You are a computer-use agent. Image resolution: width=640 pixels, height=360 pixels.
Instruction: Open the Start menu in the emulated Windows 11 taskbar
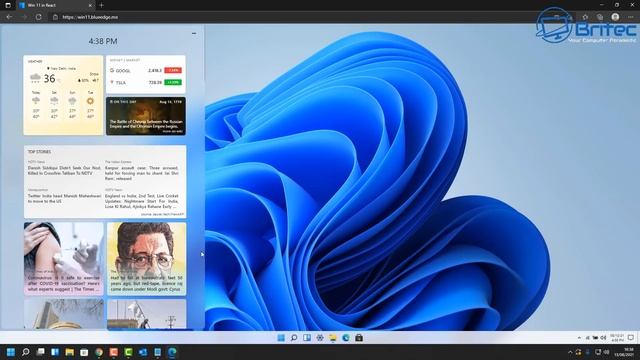[x=281, y=338]
